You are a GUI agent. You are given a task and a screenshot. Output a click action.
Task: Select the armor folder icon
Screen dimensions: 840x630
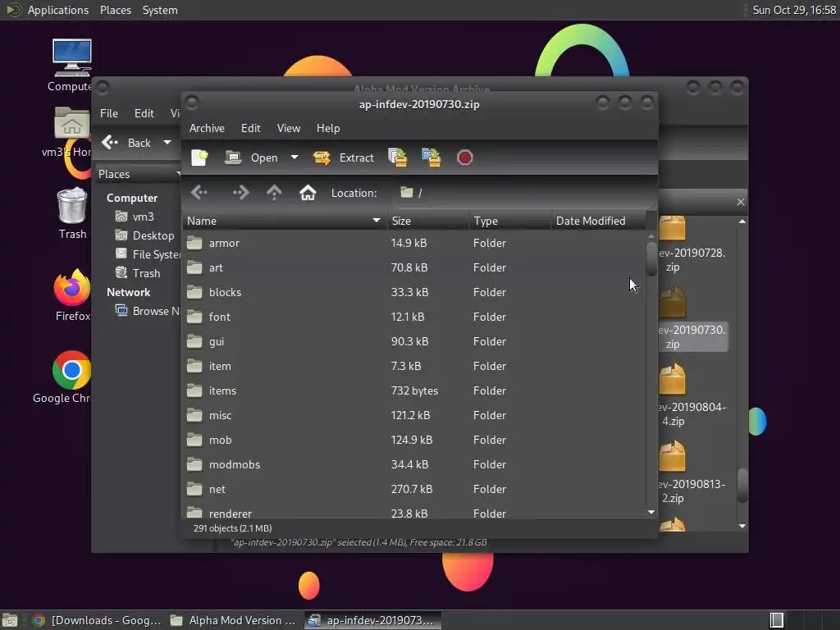194,243
